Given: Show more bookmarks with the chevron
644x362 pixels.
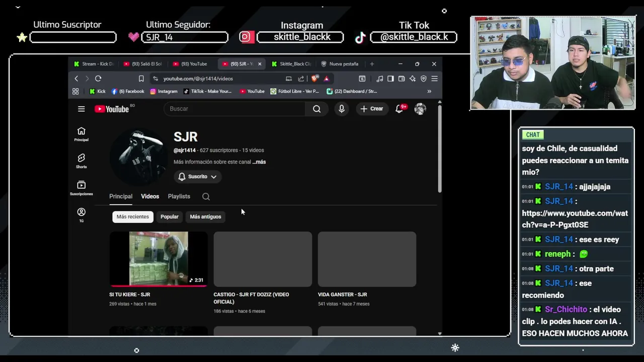Looking at the screenshot, I should point(429,92).
